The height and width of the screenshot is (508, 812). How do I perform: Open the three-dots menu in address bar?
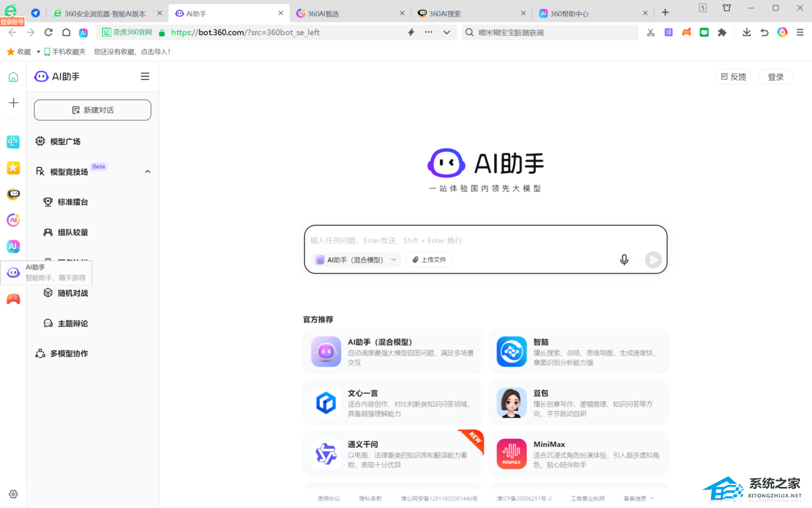[428, 32]
